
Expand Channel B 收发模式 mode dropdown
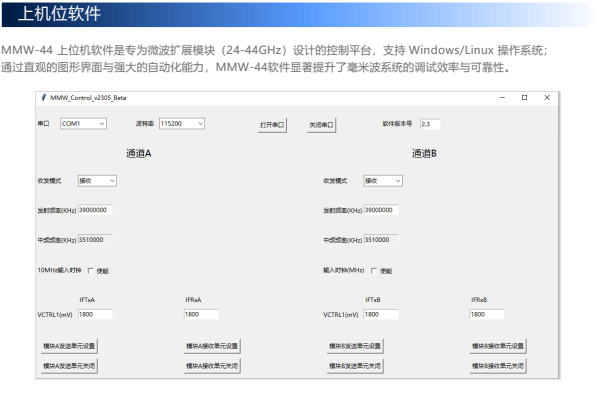click(x=383, y=181)
